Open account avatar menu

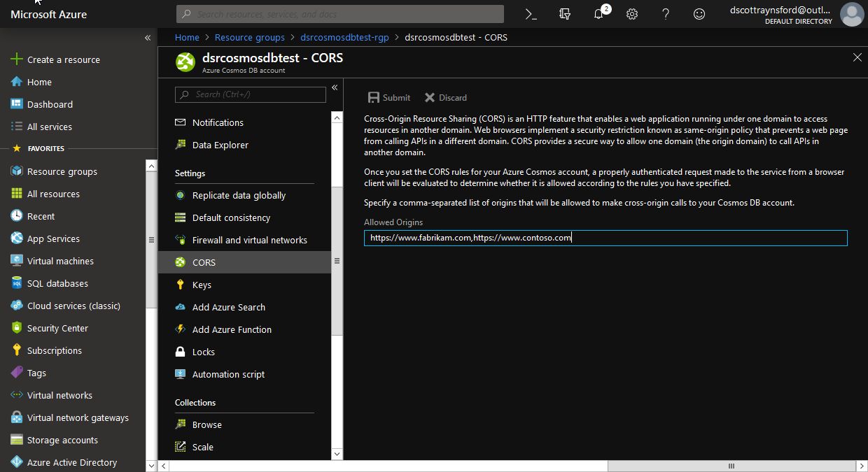click(852, 14)
